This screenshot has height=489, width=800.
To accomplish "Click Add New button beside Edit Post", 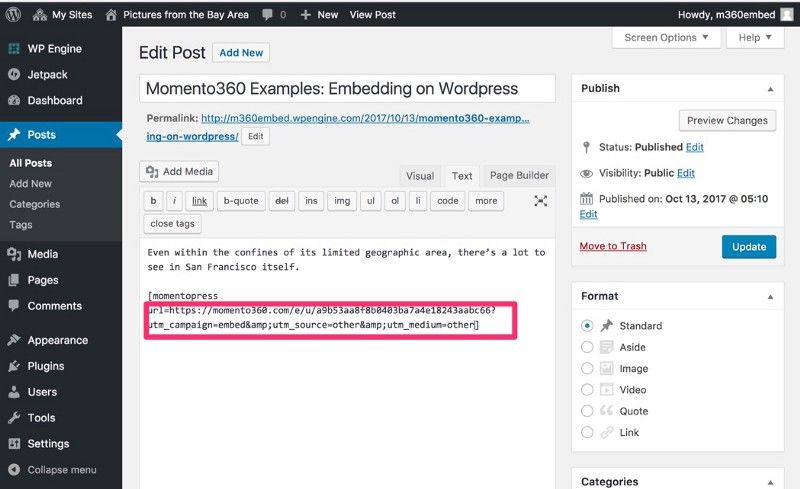I will [x=241, y=53].
